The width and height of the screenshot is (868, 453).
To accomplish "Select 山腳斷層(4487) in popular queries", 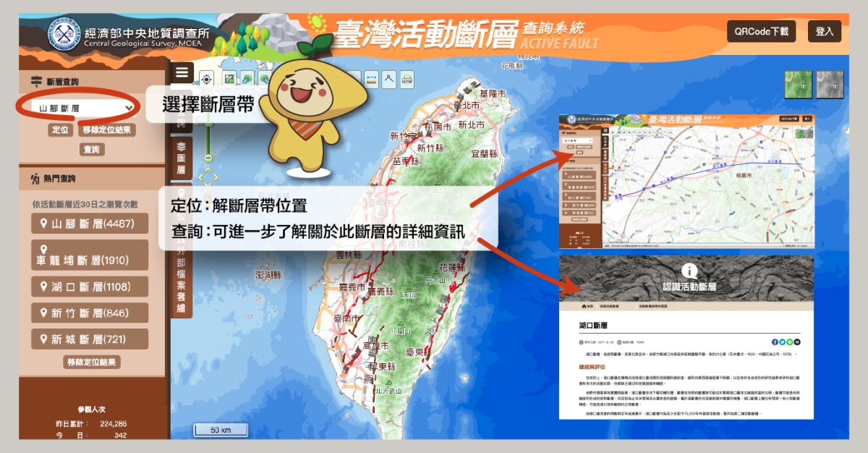I will point(90,224).
